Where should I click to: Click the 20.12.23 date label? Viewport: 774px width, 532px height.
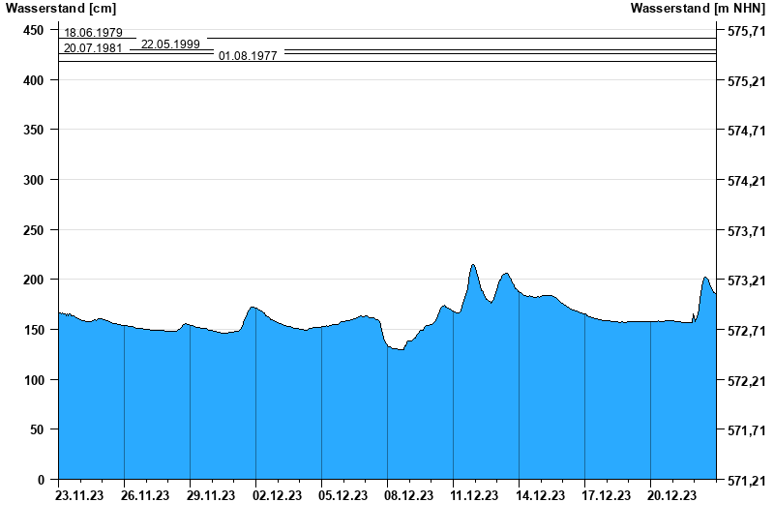[x=671, y=496]
